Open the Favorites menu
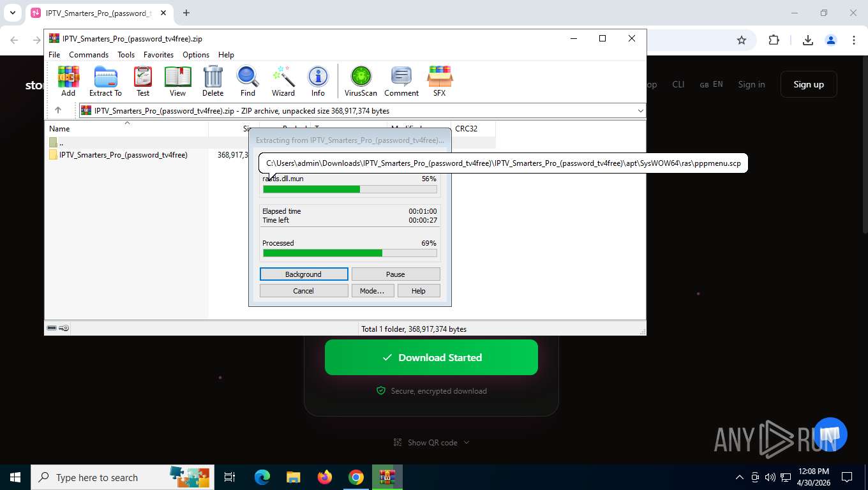The height and width of the screenshot is (490, 868). tap(158, 55)
